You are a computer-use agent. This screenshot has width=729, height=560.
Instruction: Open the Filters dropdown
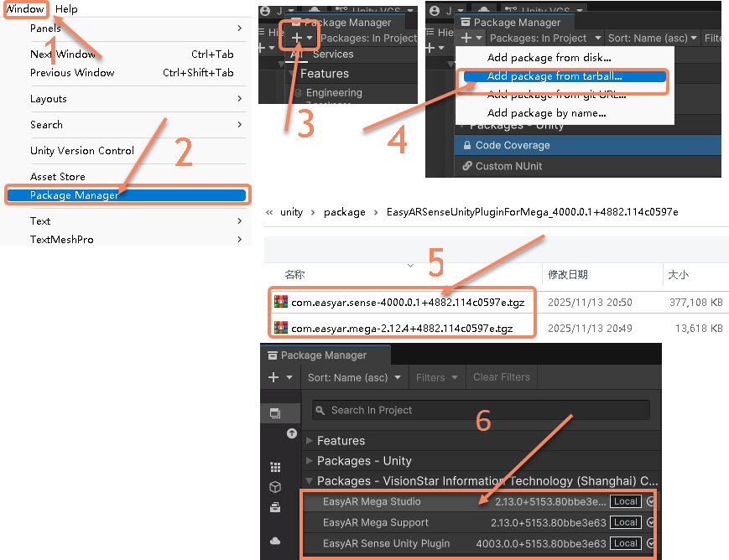[x=436, y=377]
